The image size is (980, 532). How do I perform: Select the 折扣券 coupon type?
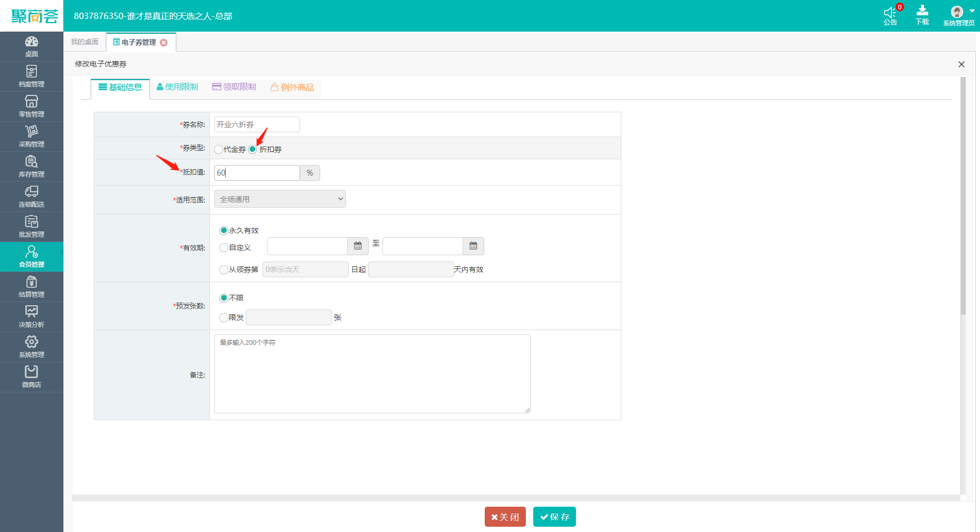click(252, 150)
